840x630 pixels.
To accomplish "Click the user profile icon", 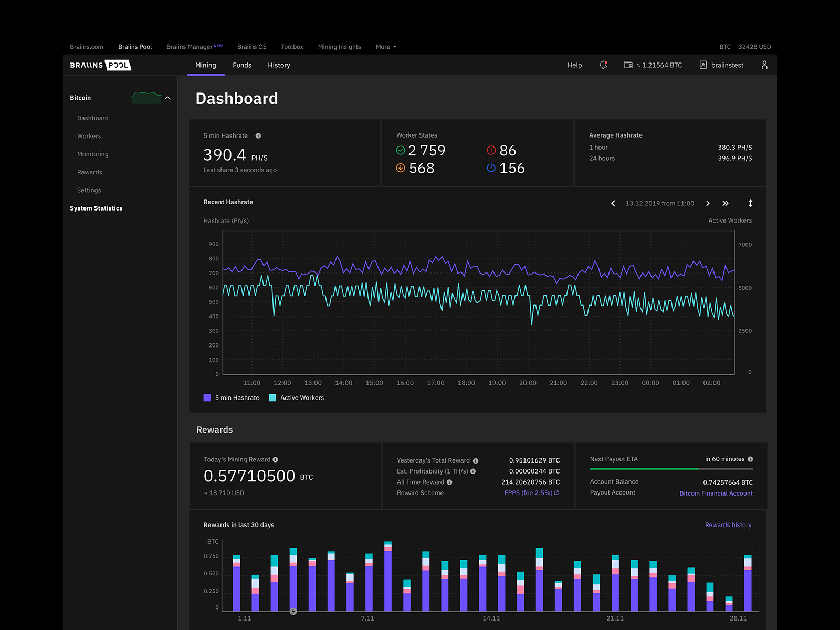I will [764, 65].
